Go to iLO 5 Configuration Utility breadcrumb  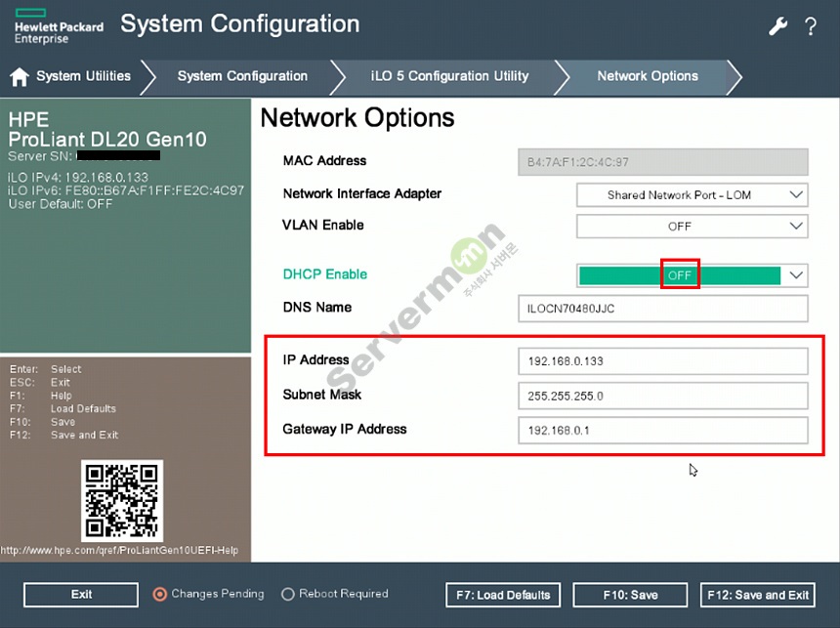click(449, 76)
